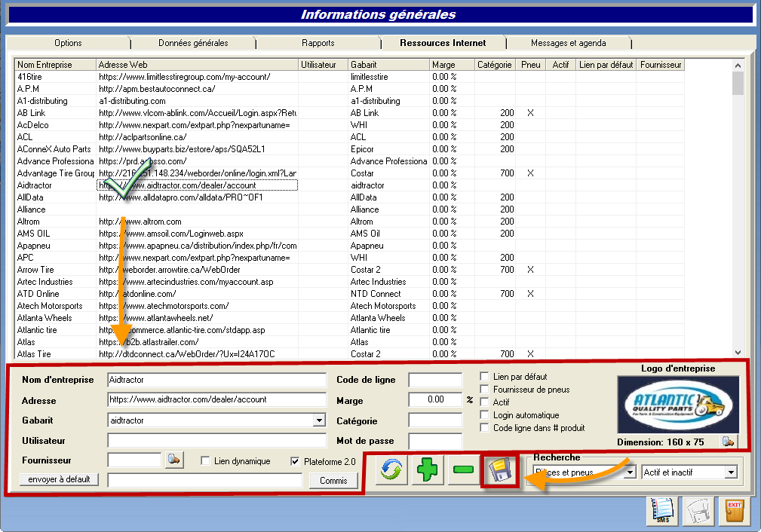This screenshot has height=532, width=761.
Task: Click the Pneu column header
Action: click(530, 65)
